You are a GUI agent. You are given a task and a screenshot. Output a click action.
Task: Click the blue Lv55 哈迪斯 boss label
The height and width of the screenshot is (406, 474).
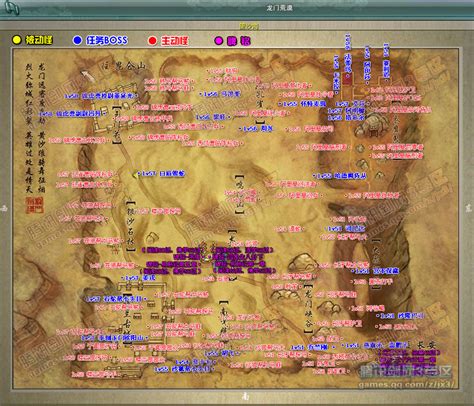click(x=340, y=176)
